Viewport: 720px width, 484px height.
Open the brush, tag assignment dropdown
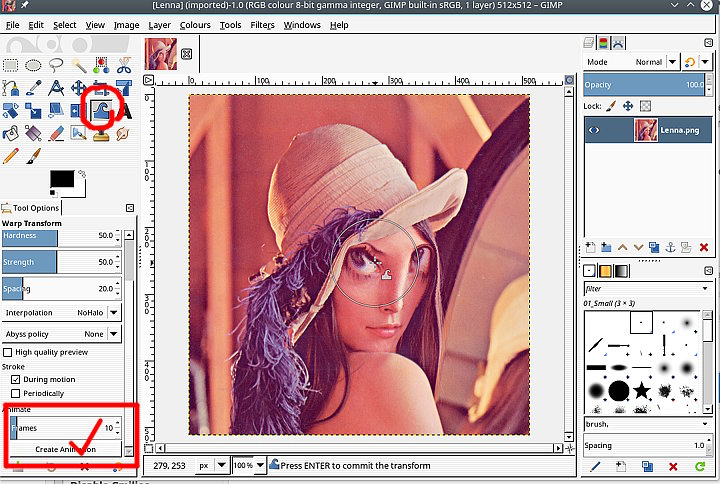coord(705,424)
